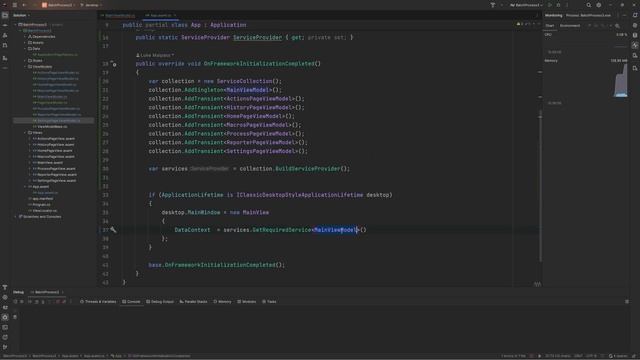640x360 pixels.
Task: Switch to the App.axaml.cs editor tab
Action: (160, 16)
